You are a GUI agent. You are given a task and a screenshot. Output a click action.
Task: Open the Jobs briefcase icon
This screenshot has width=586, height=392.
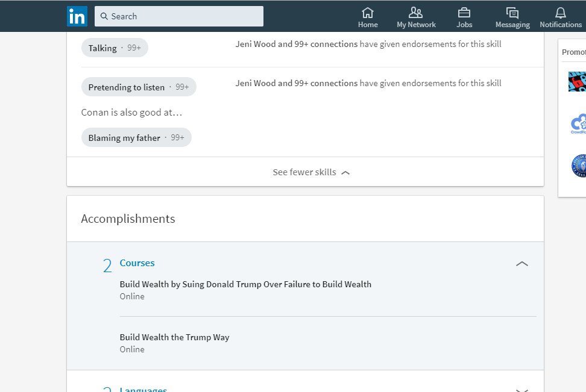pyautogui.click(x=464, y=13)
